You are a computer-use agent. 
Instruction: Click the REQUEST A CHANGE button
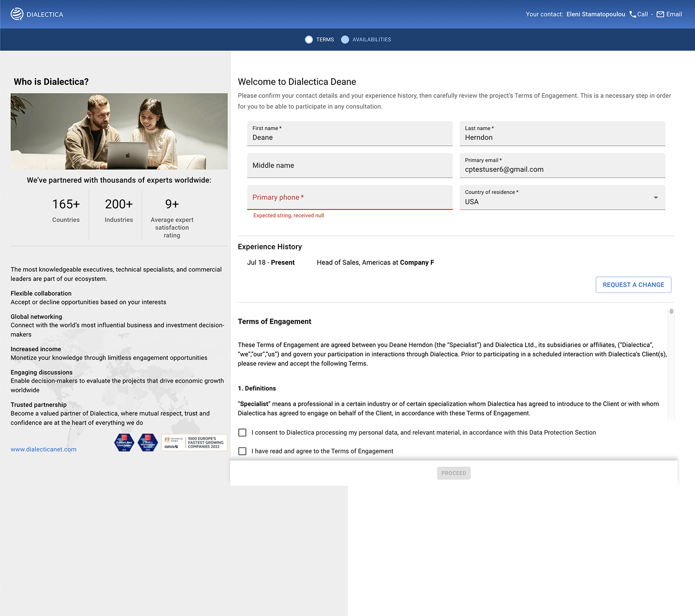point(633,285)
